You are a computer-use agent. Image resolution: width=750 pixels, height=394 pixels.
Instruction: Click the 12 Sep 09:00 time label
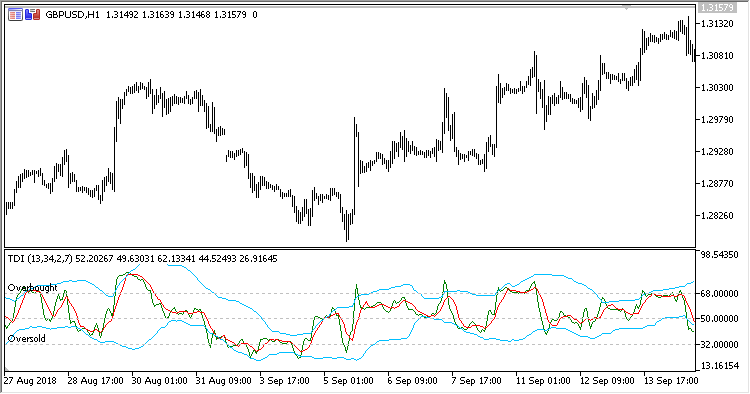(x=607, y=381)
